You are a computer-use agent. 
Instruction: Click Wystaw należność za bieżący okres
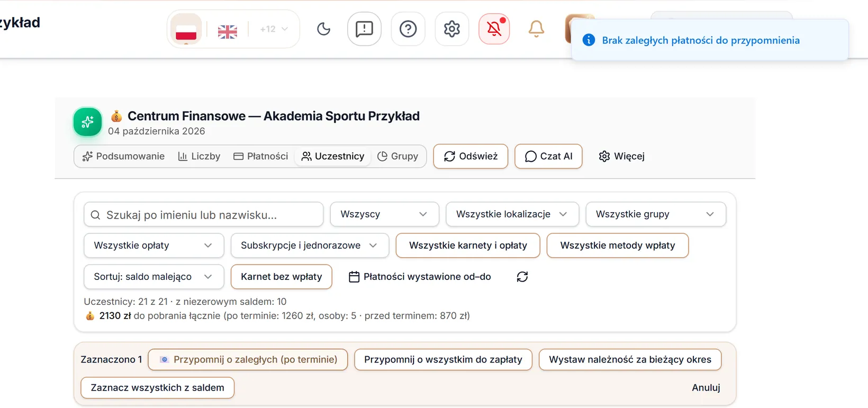coord(630,360)
